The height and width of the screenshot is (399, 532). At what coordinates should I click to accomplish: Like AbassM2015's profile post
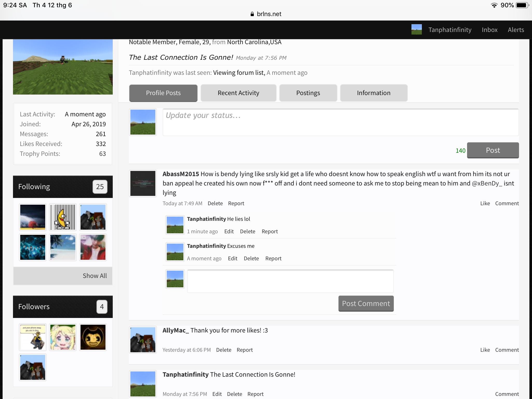(x=485, y=203)
